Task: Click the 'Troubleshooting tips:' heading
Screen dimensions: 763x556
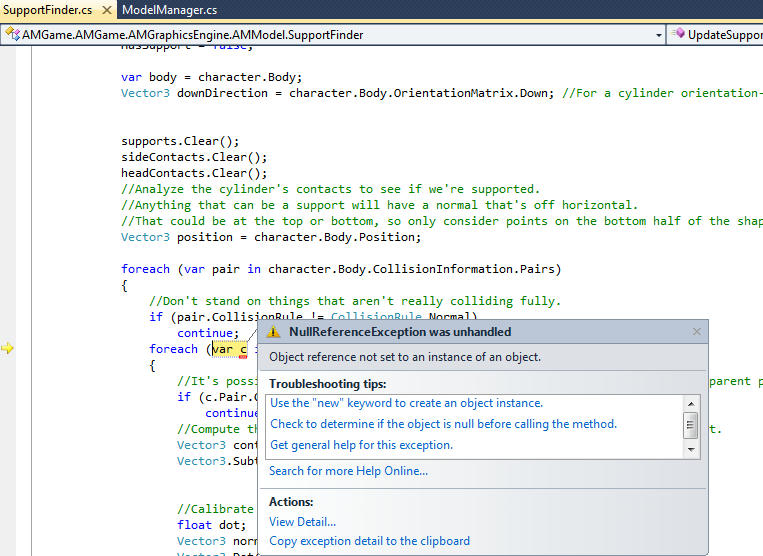Action: pos(327,384)
